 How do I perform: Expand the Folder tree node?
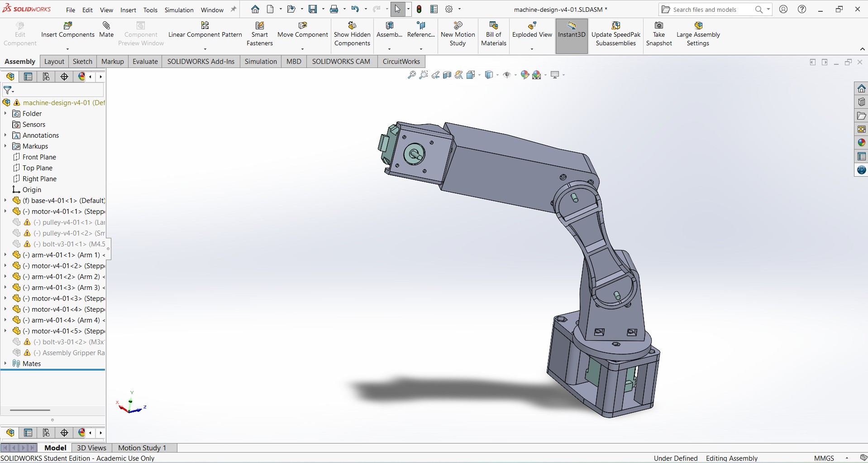(5, 114)
